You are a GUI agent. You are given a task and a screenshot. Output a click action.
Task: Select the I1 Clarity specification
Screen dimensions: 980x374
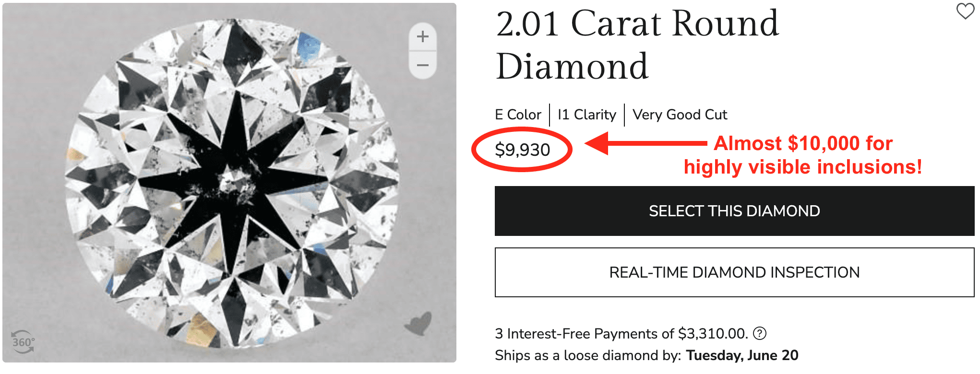pos(586,115)
